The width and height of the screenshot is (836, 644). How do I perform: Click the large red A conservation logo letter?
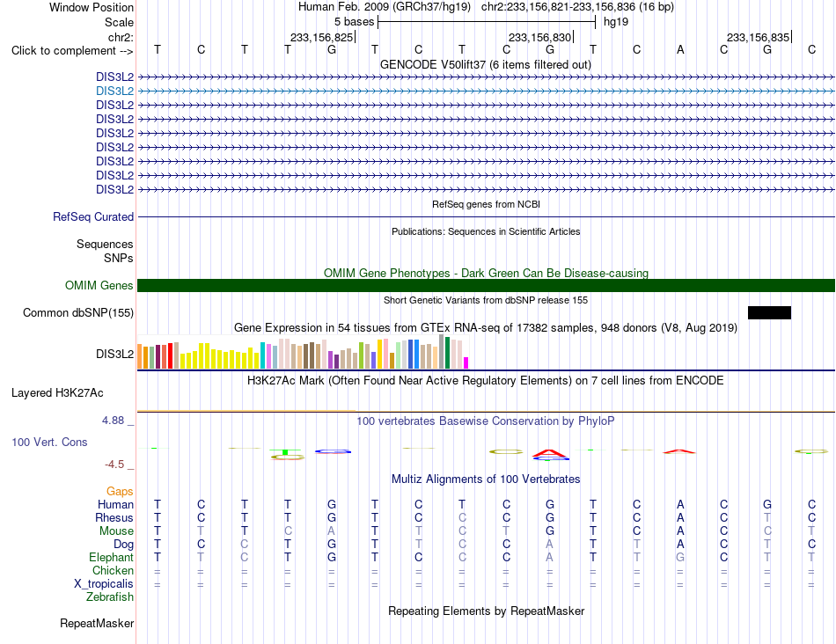[x=550, y=454]
